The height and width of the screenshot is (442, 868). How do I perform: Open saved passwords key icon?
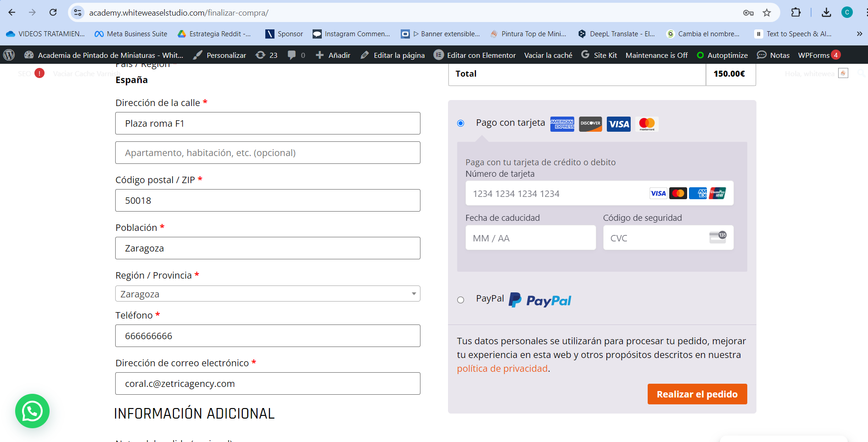pyautogui.click(x=748, y=12)
